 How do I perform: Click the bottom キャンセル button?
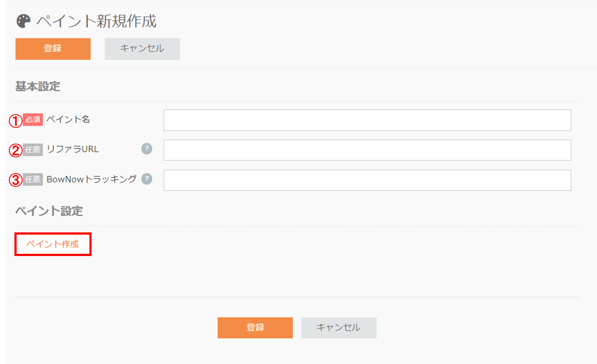(339, 328)
